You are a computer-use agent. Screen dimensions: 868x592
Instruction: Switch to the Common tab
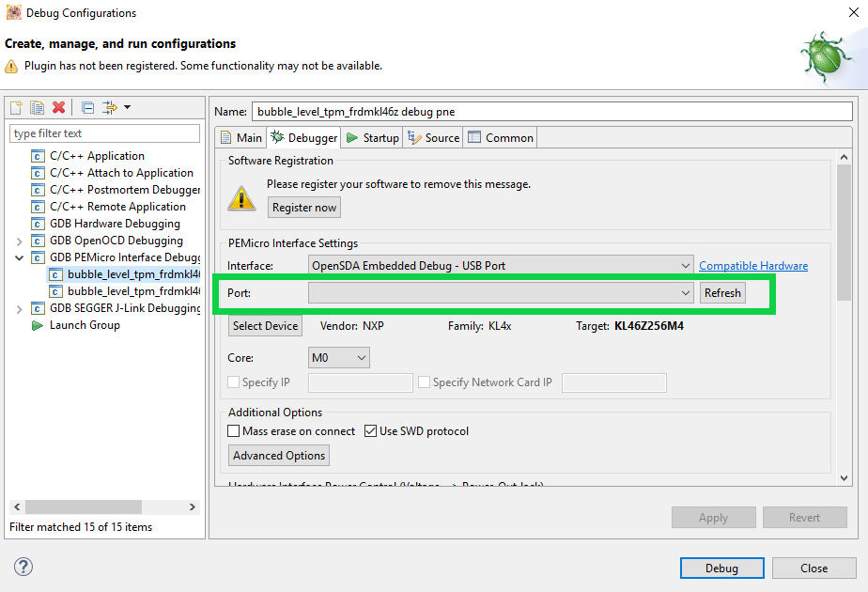click(x=501, y=138)
